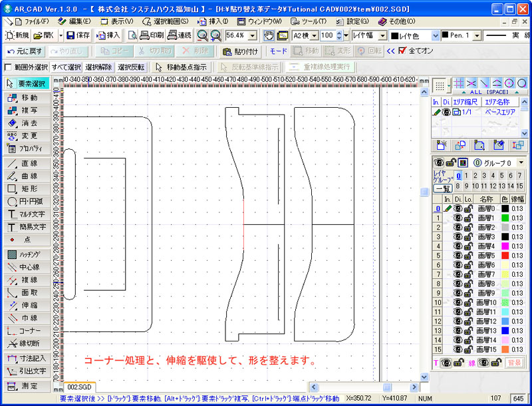Open the 表示(V) menu
The width and height of the screenshot is (532, 406).
pyautogui.click(x=117, y=22)
